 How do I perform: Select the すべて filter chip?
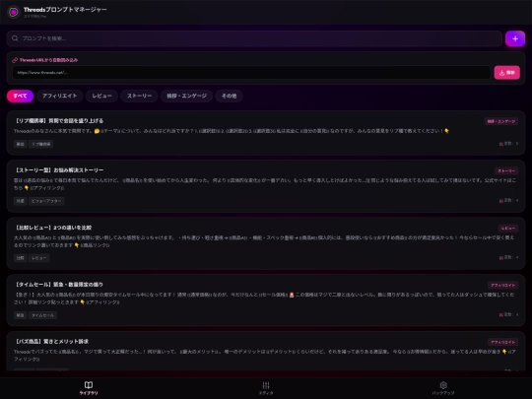click(x=20, y=96)
